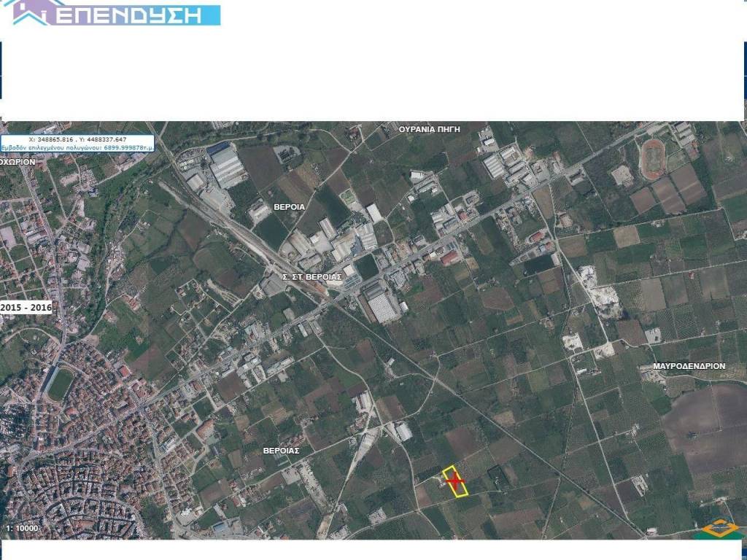
Task: Click the ΒΕΡΟΙΑ label near the industrial area
Action: coord(289,207)
